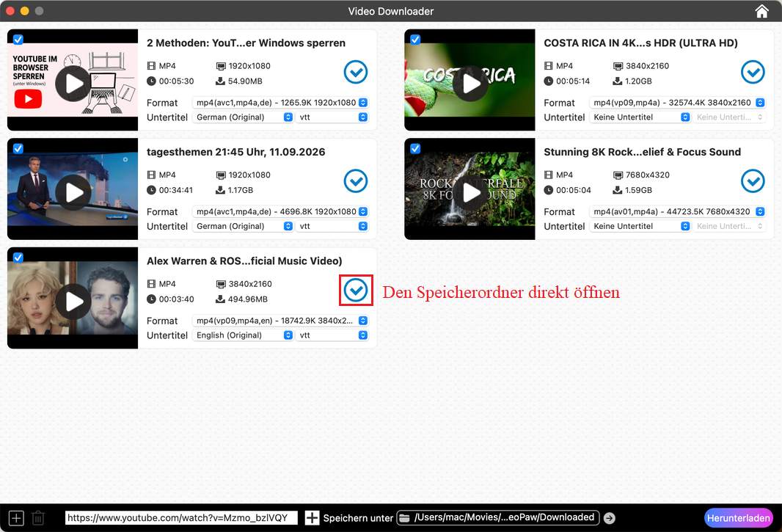
Task: Open format dropdown for 2 Methoden video
Action: coord(280,102)
